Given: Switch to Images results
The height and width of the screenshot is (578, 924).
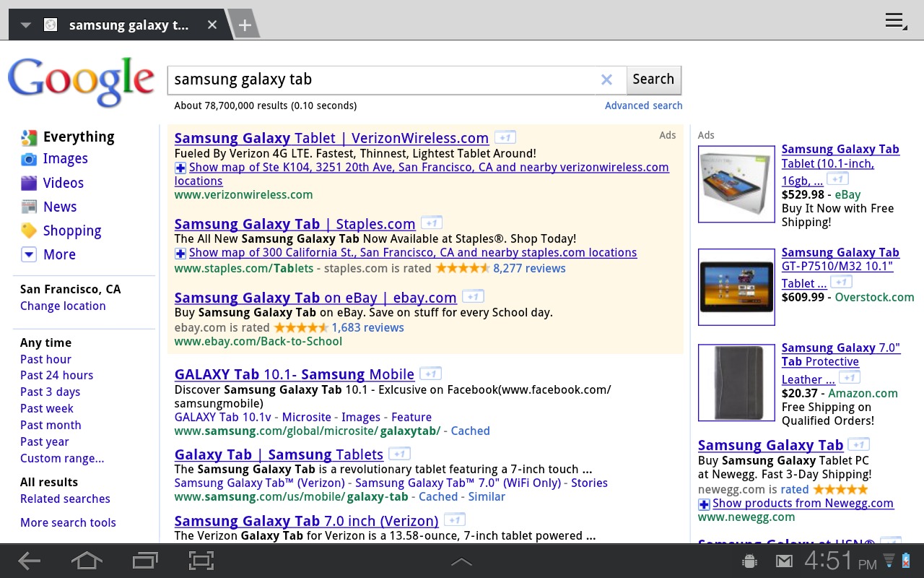Looking at the screenshot, I should 65,159.
